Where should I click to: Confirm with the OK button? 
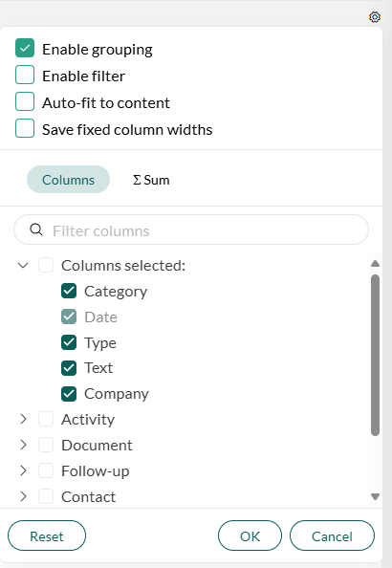tap(250, 536)
